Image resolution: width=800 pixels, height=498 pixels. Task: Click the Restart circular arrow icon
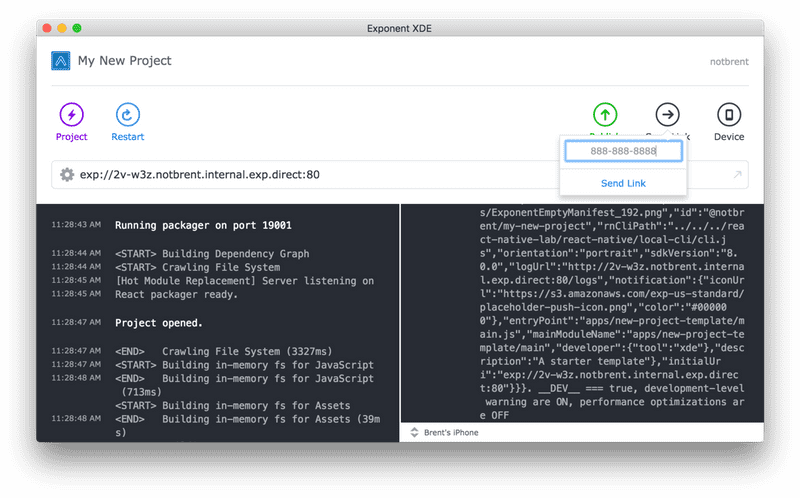pyautogui.click(x=128, y=114)
